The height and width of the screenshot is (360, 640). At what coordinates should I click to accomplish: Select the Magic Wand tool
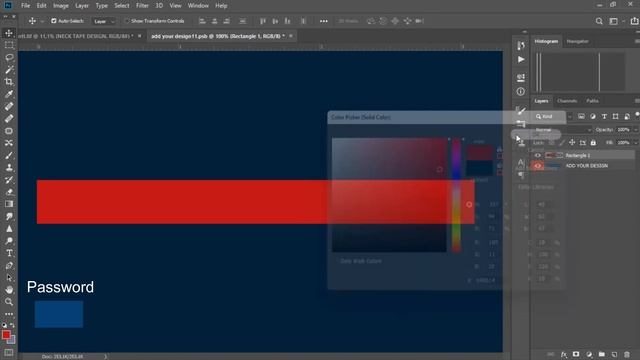click(9, 69)
